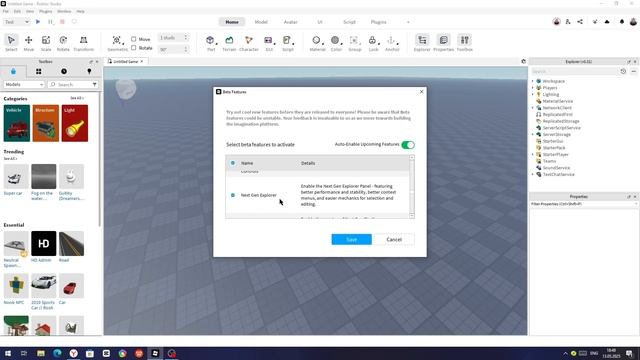Viewport: 640px width, 360px height.
Task: Open the Vehicle category thumbnail
Action: coord(17,123)
